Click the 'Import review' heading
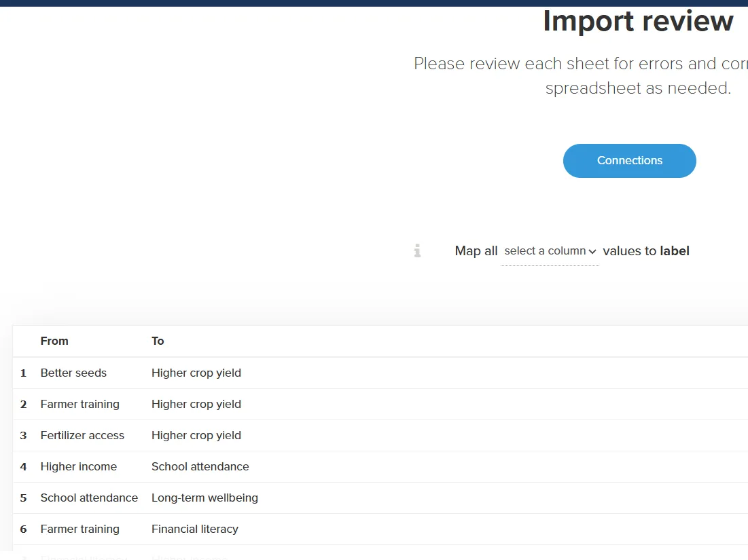 638,21
